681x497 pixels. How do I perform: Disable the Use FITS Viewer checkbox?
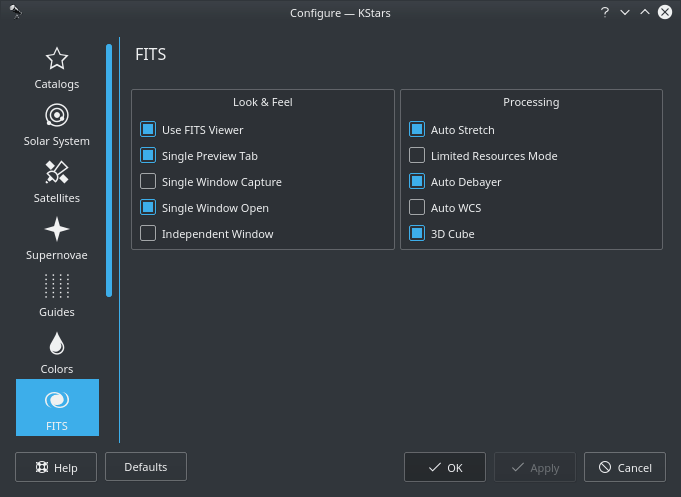point(148,130)
